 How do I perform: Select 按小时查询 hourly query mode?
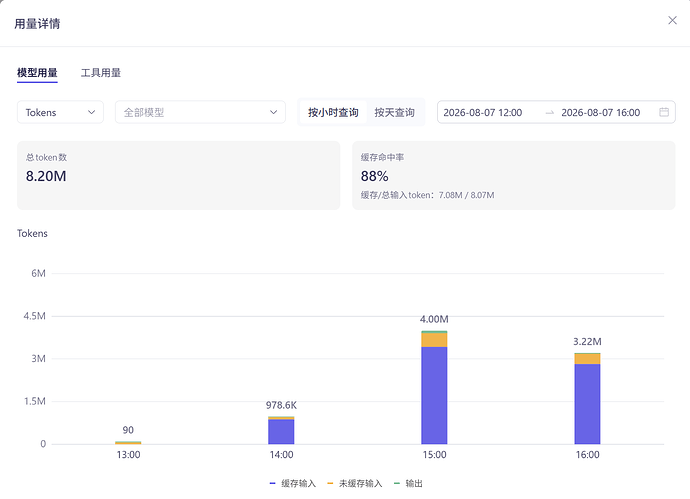pyautogui.click(x=333, y=112)
